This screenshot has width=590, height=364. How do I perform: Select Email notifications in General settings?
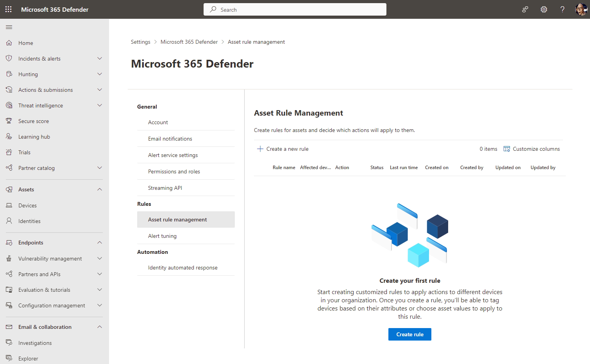pos(170,139)
